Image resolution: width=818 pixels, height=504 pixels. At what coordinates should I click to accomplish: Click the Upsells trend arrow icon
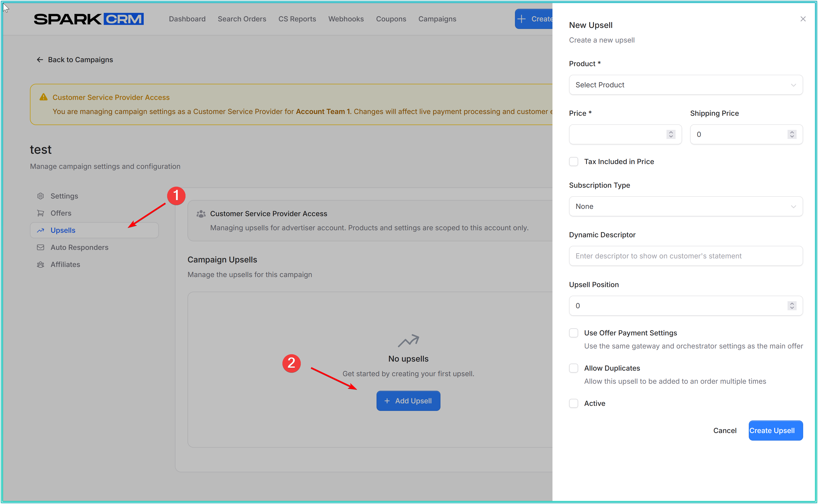(40, 230)
